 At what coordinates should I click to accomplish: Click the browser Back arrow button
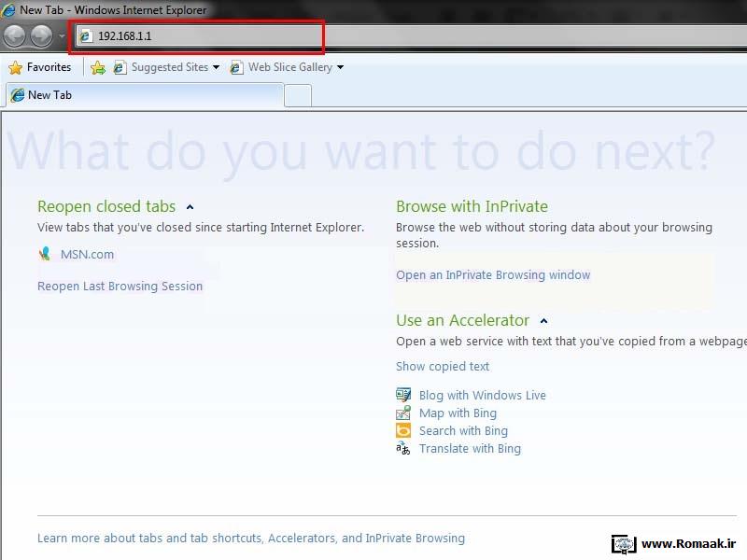(14, 35)
